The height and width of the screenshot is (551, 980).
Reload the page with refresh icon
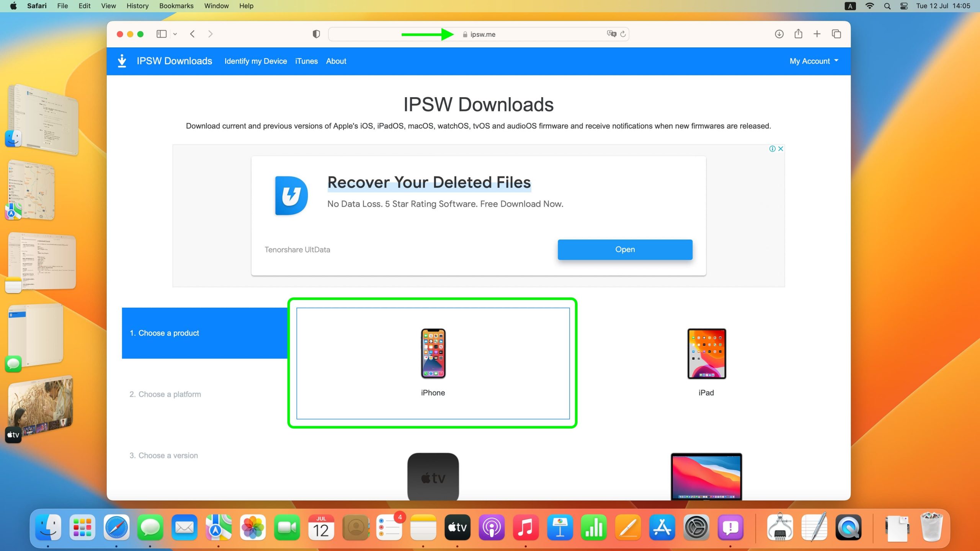click(623, 34)
